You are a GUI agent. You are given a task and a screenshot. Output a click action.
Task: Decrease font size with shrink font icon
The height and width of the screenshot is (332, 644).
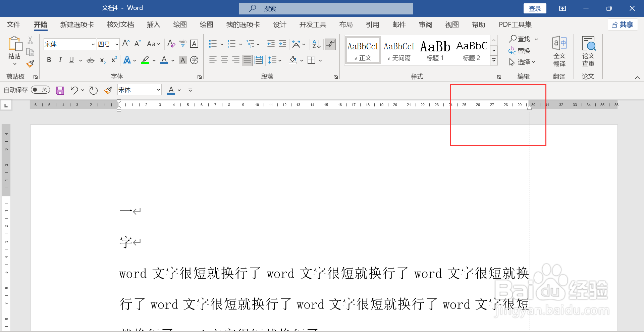(138, 44)
